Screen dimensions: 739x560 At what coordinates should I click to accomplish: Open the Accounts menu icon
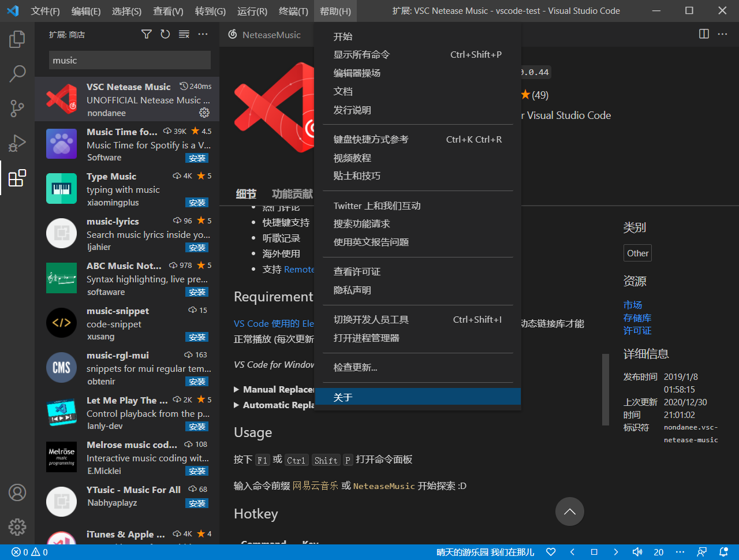point(17,492)
